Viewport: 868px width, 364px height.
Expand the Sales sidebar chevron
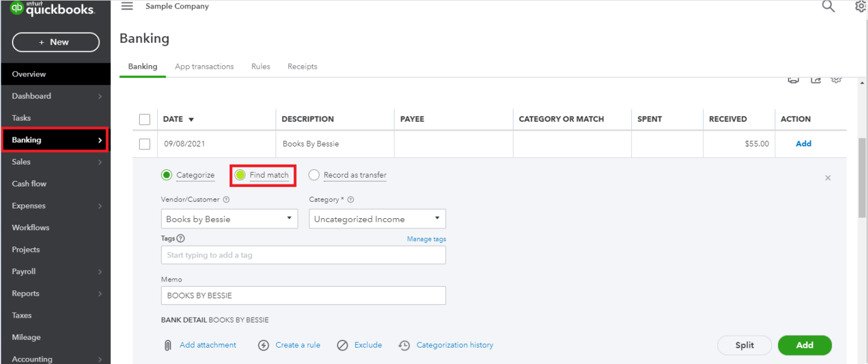100,162
